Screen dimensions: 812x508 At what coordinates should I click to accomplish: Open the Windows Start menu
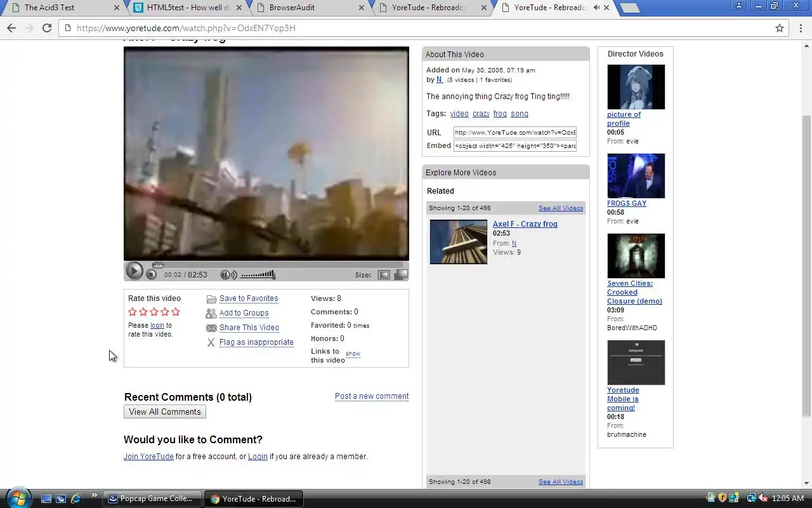click(x=17, y=498)
